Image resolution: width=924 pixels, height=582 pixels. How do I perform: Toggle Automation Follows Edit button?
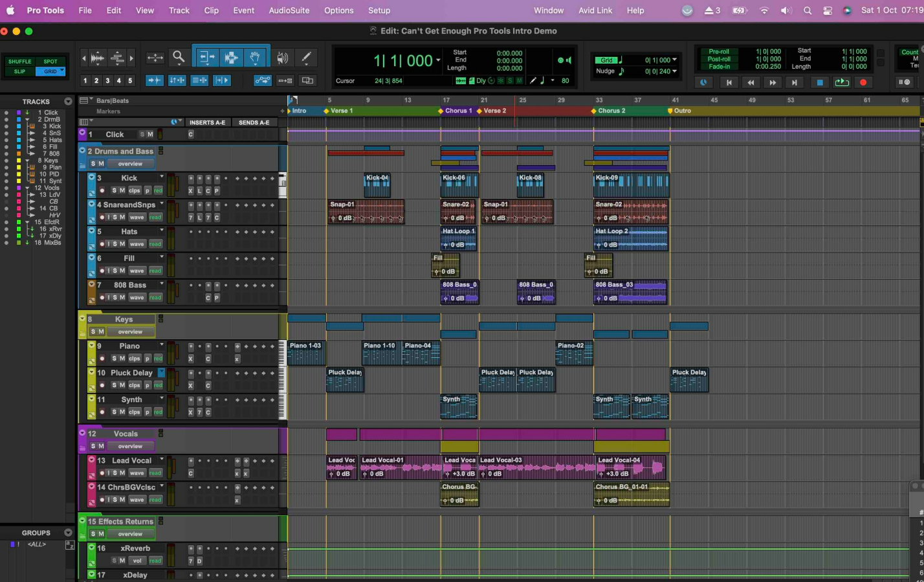pyautogui.click(x=263, y=80)
